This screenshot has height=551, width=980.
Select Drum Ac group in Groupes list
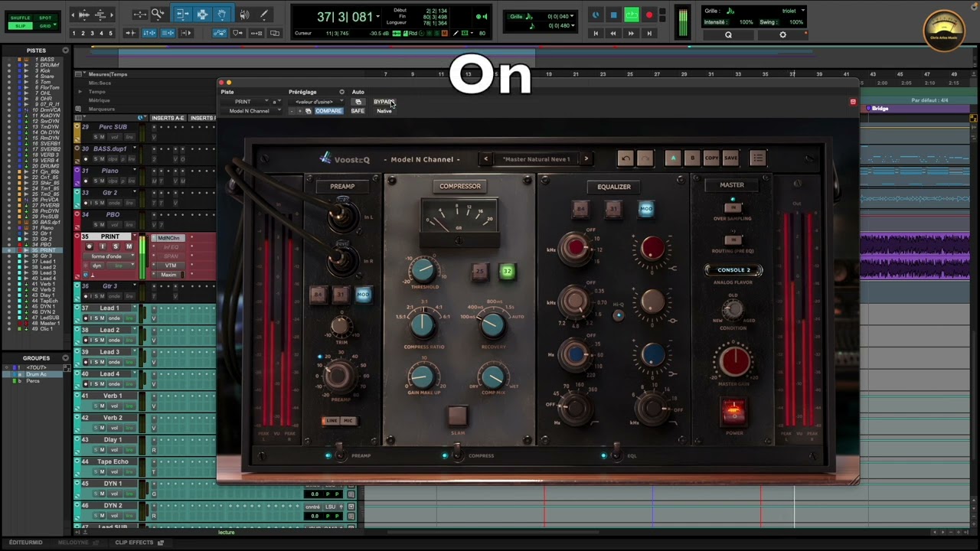(x=36, y=374)
